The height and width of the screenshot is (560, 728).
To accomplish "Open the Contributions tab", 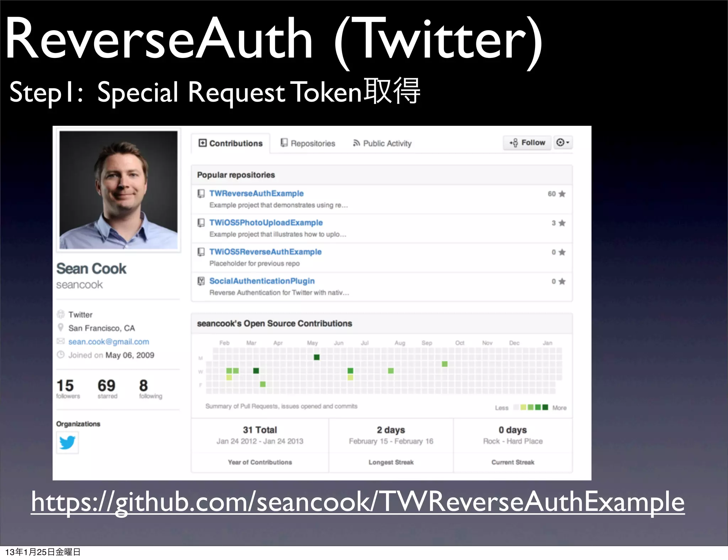I will click(230, 143).
